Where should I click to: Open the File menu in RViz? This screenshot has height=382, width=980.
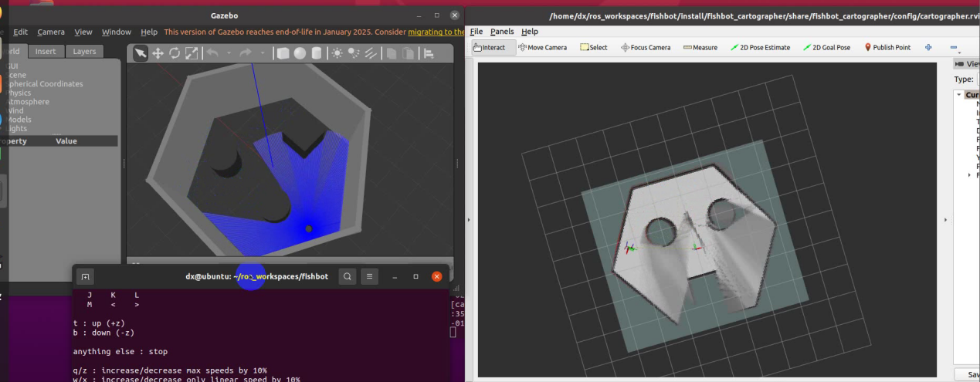476,32
